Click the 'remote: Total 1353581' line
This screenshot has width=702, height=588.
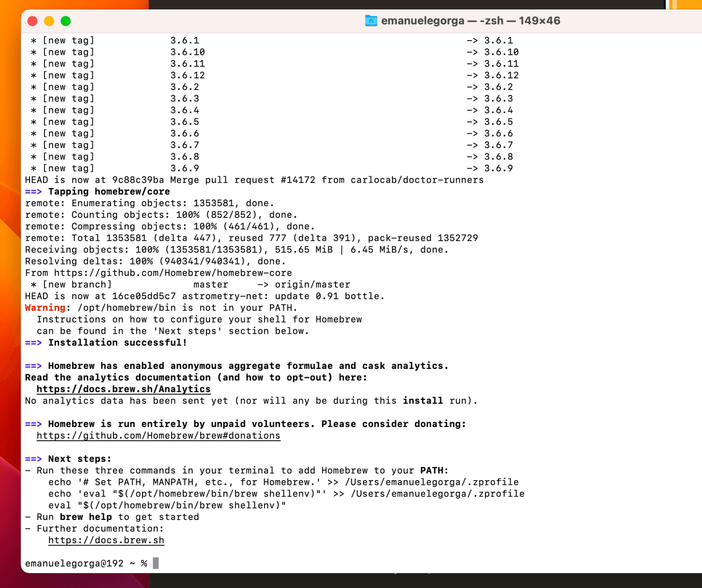click(x=252, y=238)
